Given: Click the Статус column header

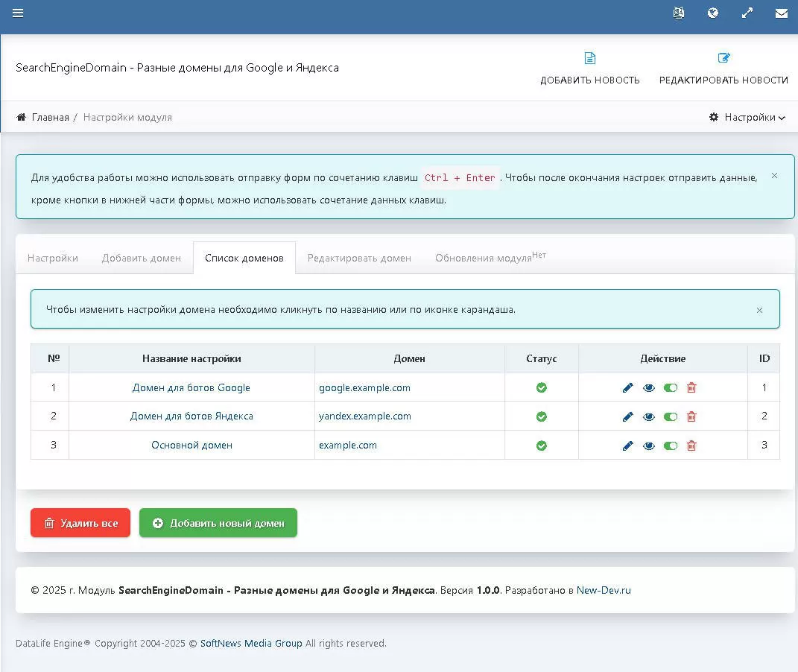Looking at the screenshot, I should [542, 358].
